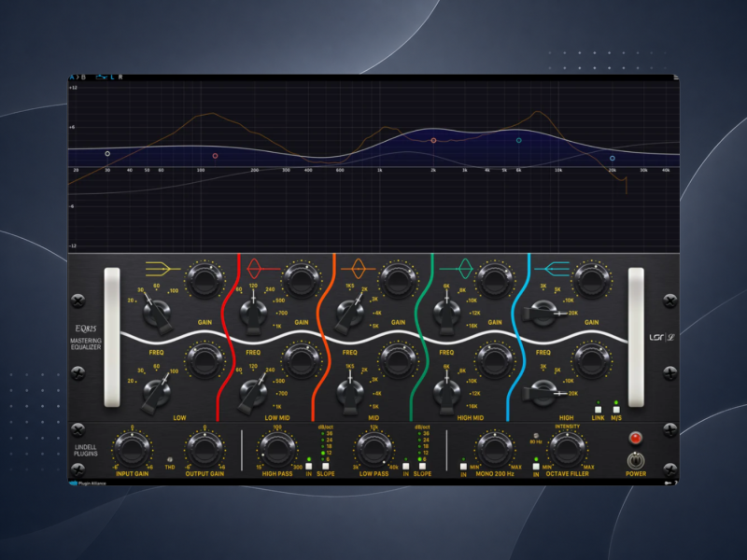The image size is (747, 560).
Task: Open the help question mark icon
Action: (676, 483)
